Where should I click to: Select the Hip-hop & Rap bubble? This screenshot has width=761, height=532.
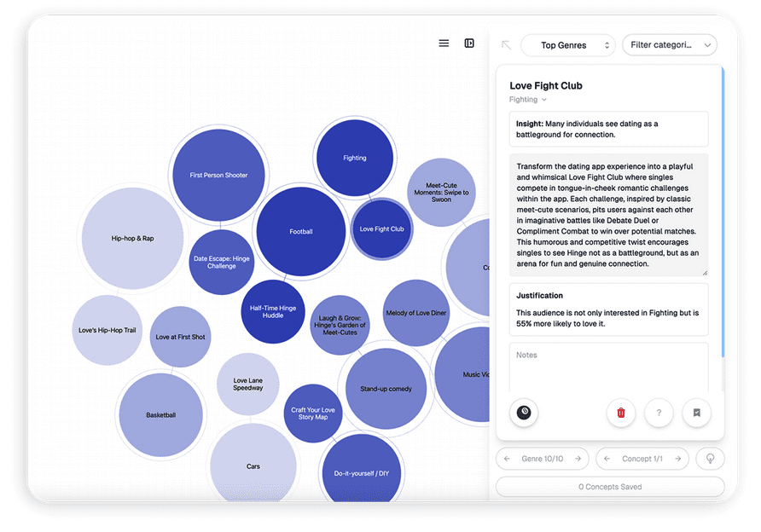pos(132,238)
